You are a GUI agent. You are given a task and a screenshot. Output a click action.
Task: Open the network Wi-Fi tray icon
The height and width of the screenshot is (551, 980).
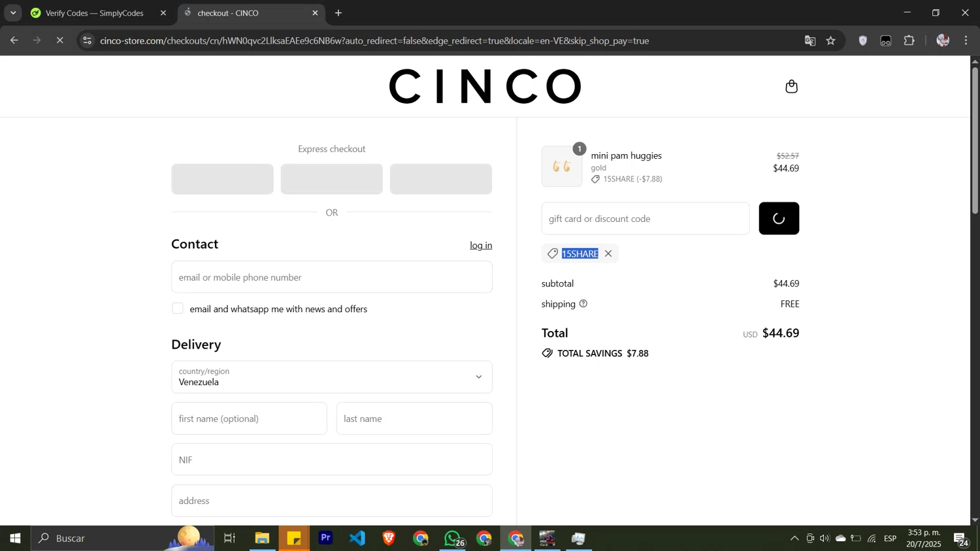click(x=872, y=539)
